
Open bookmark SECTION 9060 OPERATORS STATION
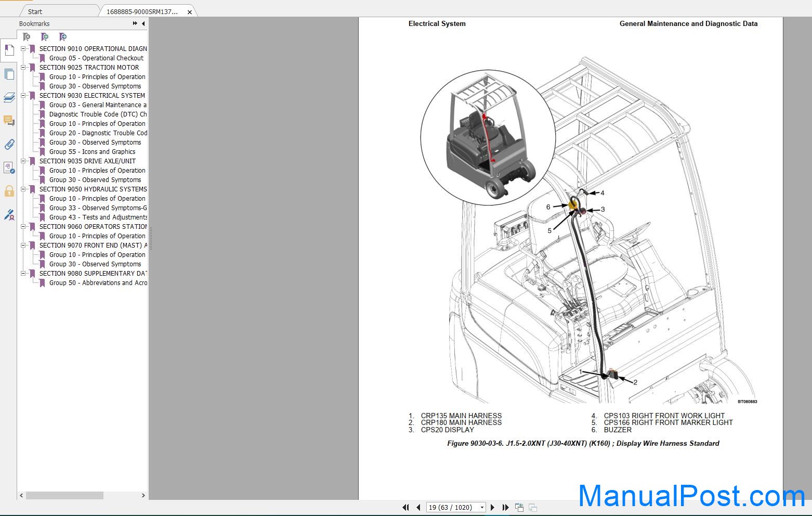click(93, 227)
